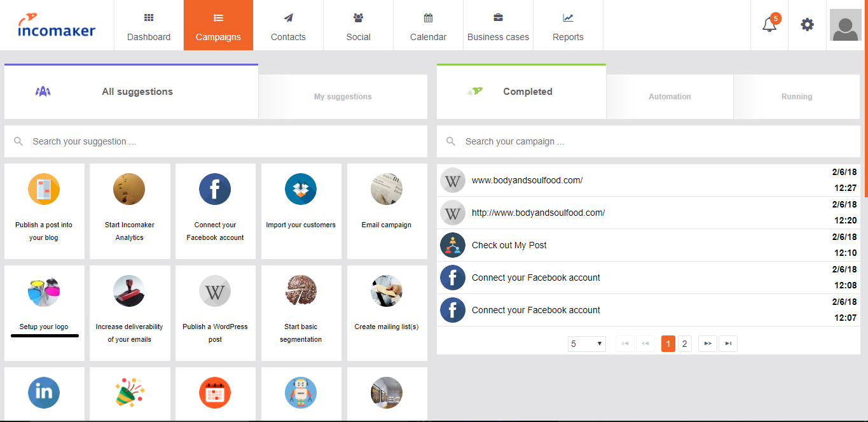Open the Reports menu item

pyautogui.click(x=568, y=25)
